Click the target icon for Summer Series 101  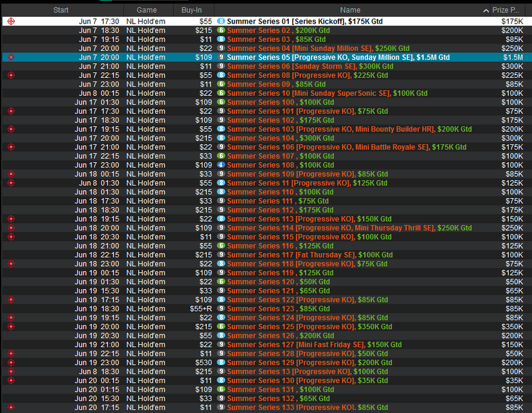pyautogui.click(x=11, y=112)
